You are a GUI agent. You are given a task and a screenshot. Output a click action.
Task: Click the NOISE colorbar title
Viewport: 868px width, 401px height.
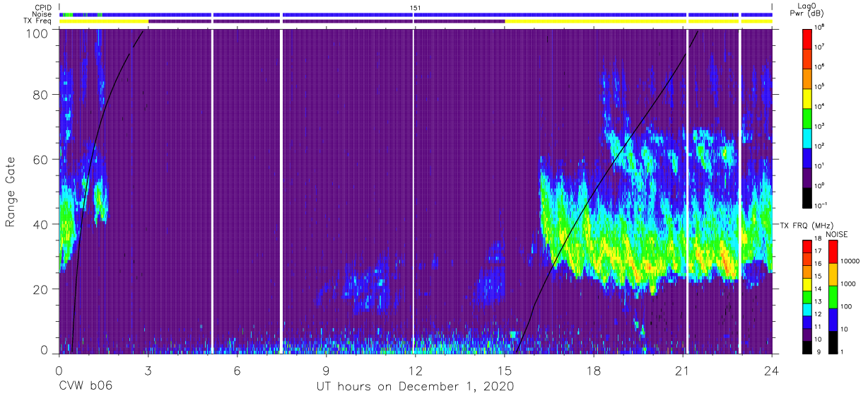click(836, 233)
